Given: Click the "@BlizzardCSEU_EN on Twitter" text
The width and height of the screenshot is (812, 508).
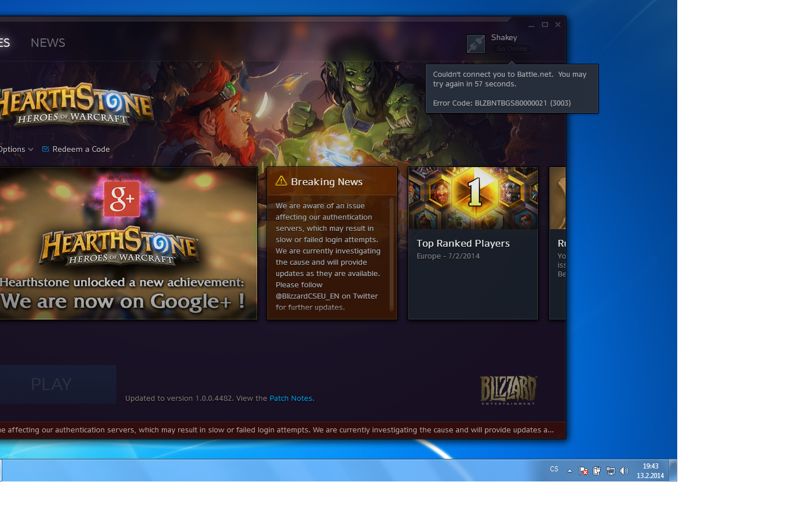Looking at the screenshot, I should click(327, 296).
